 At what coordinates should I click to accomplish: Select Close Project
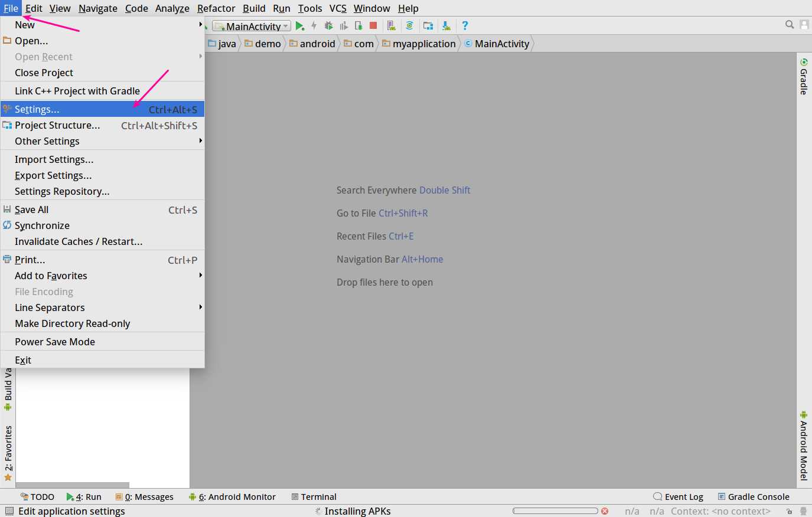(102, 73)
